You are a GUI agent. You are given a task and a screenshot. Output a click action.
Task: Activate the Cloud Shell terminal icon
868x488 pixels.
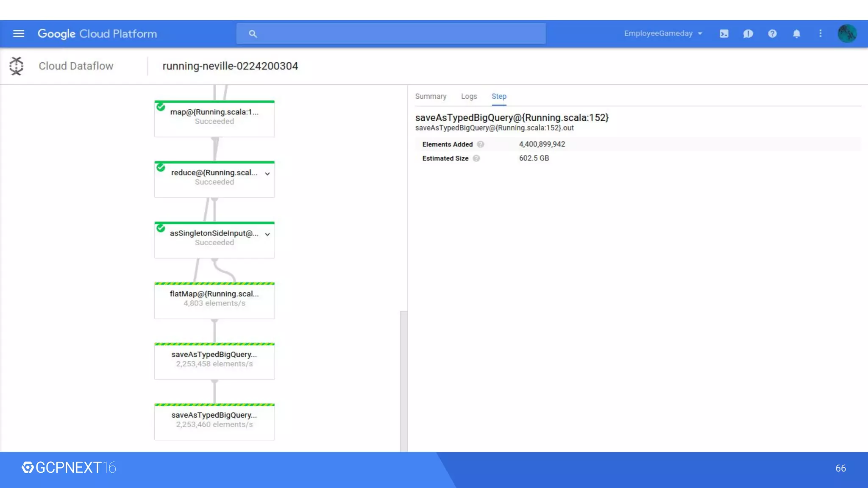pos(724,33)
